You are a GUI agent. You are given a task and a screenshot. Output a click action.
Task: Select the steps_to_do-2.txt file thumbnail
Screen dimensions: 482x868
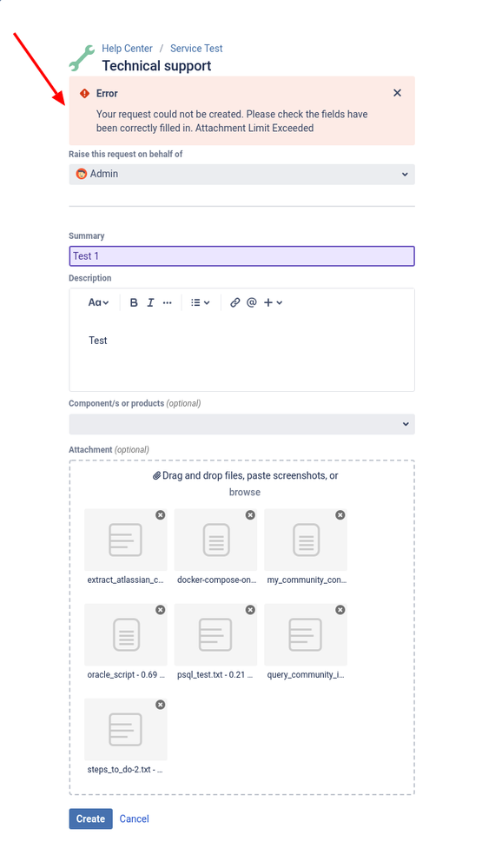pyautogui.click(x=126, y=729)
